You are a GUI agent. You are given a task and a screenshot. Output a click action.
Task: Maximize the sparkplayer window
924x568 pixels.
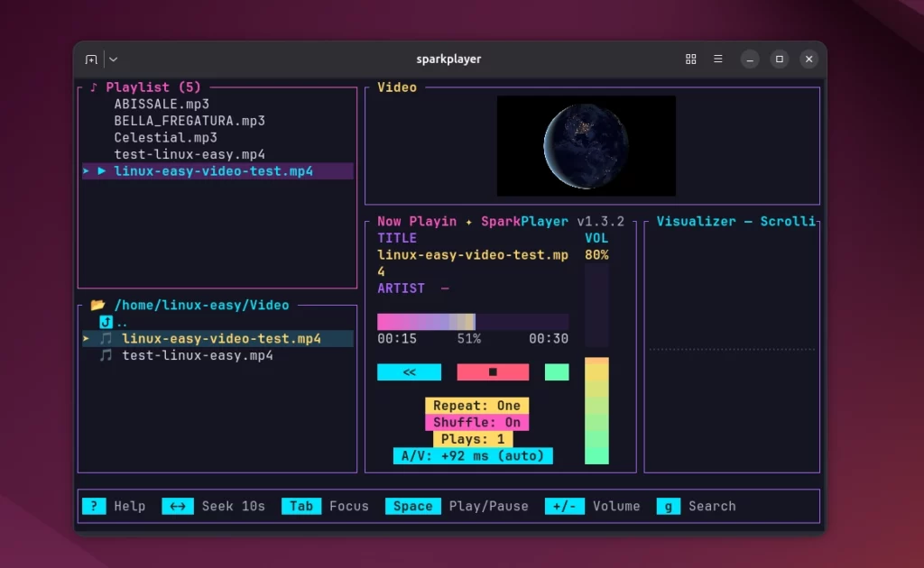779,60
